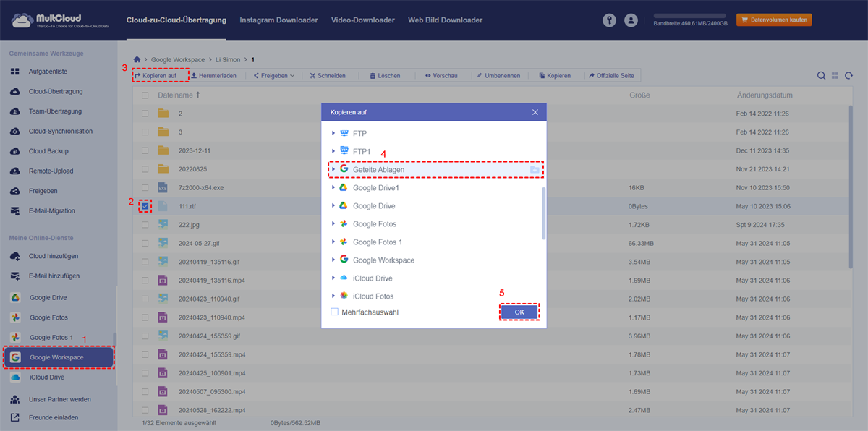Confirm with the OK button

[519, 312]
